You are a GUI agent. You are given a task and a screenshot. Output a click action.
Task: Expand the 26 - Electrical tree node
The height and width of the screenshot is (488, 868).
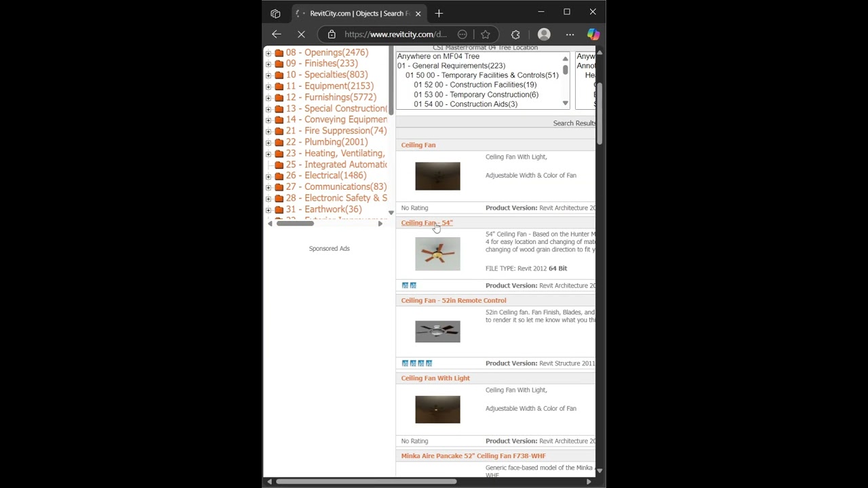pos(269,176)
